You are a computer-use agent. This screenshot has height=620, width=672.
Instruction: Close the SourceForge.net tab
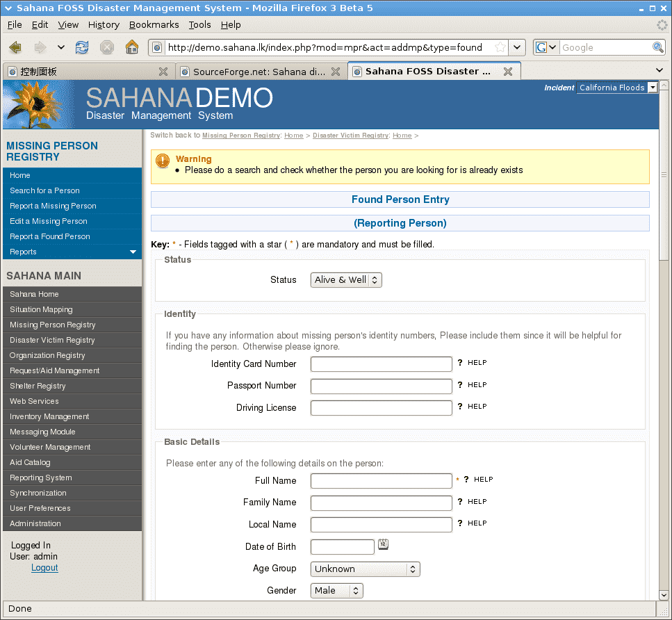pos(336,72)
